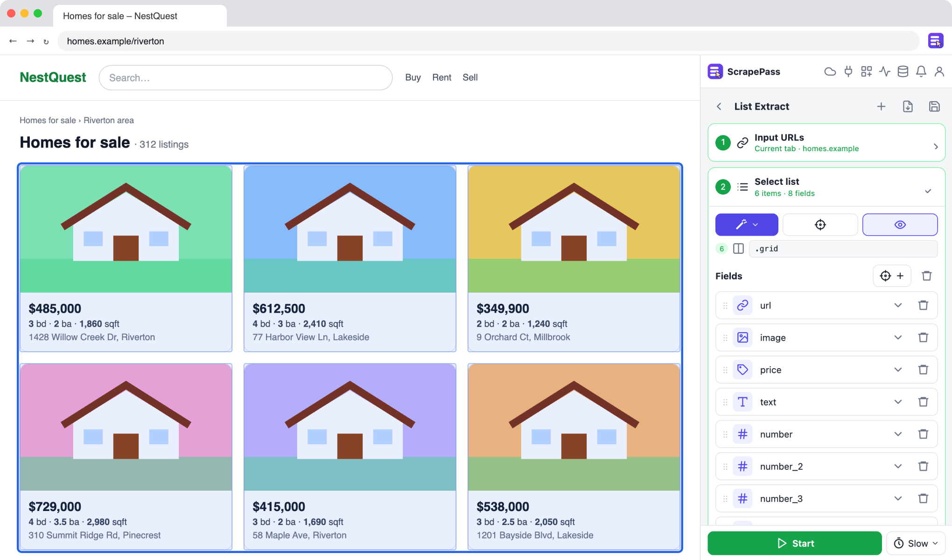This screenshot has height=560, width=952.
Task: Delete all fields with the trash icon beside Fields
Action: tap(927, 276)
